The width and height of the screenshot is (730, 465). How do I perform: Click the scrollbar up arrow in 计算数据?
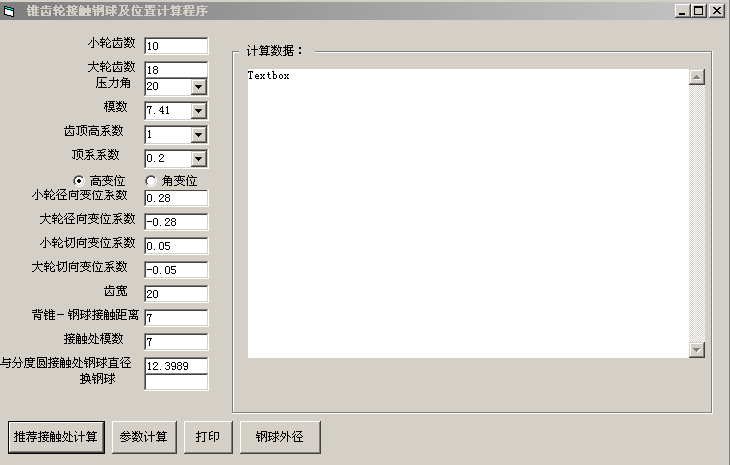[x=696, y=77]
